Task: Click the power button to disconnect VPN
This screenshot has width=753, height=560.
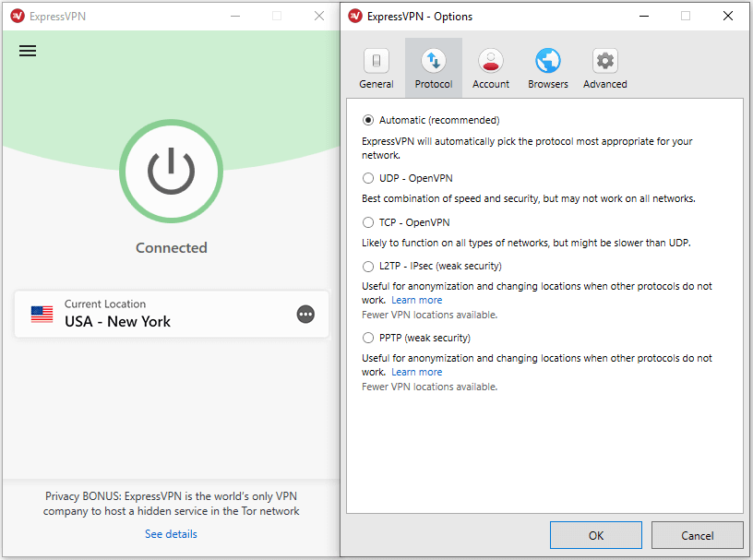Action: [x=171, y=171]
